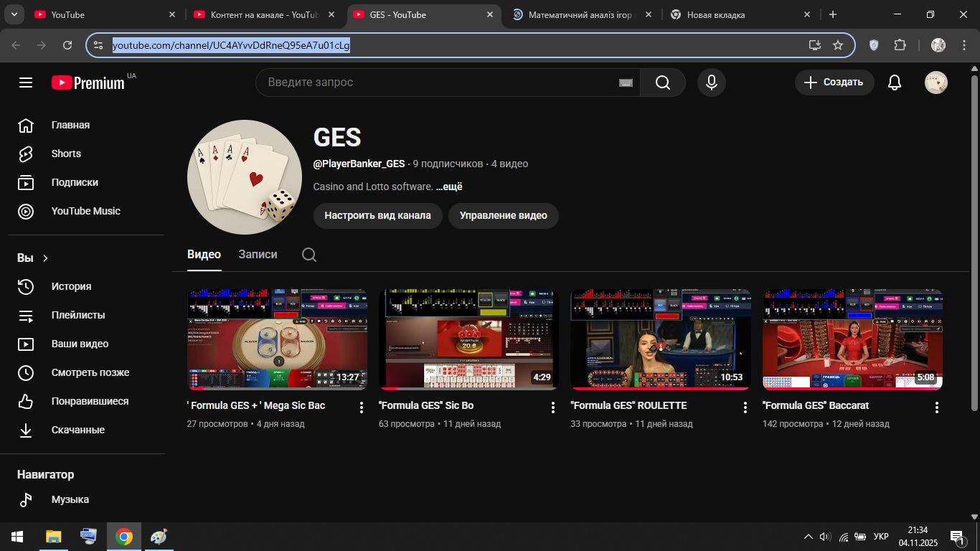Click the search magnifier button
The height and width of the screenshot is (551, 980).
pyautogui.click(x=662, y=83)
